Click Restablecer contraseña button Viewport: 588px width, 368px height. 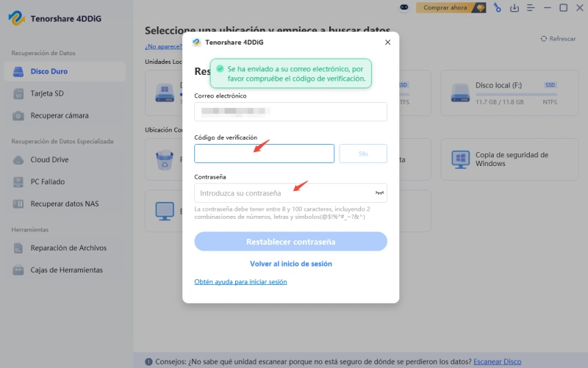(290, 242)
